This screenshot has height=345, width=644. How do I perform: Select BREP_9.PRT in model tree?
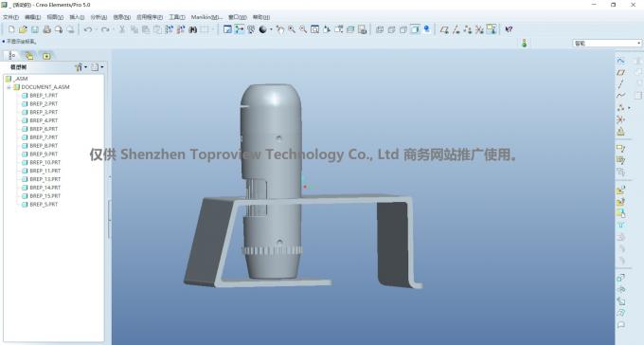point(40,154)
